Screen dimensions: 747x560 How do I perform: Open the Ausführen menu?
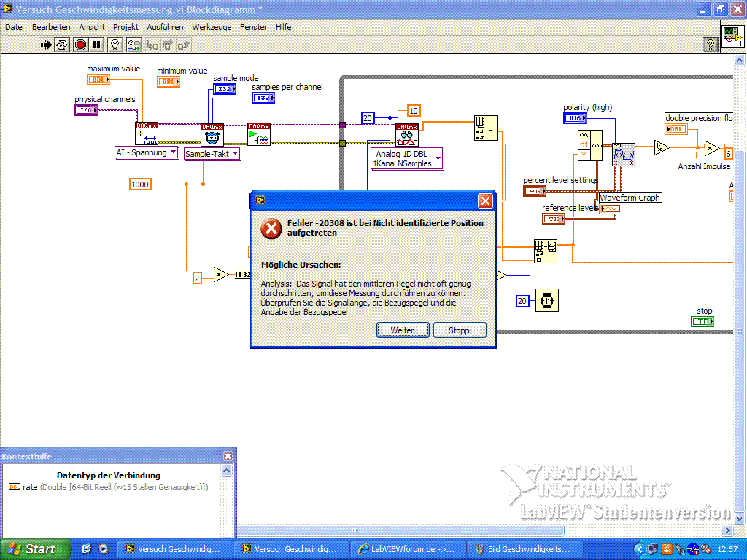165,27
